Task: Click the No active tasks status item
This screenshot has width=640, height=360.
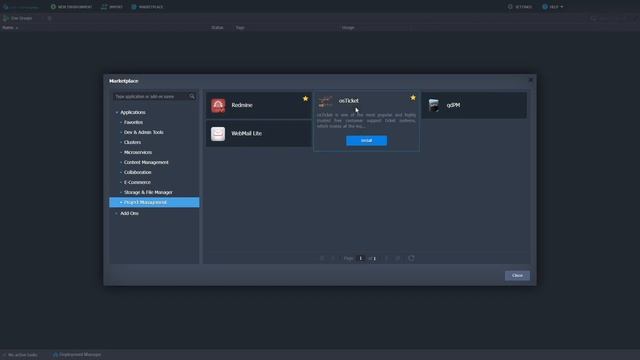Action: tap(20, 355)
